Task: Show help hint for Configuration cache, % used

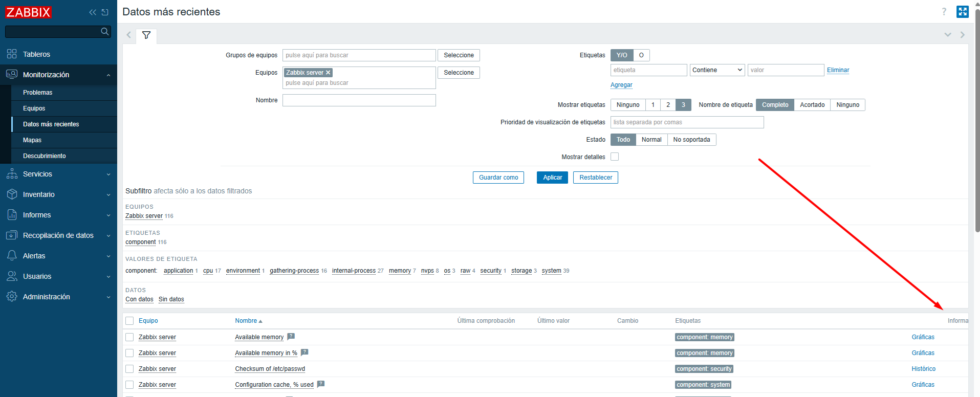Action: tap(321, 384)
